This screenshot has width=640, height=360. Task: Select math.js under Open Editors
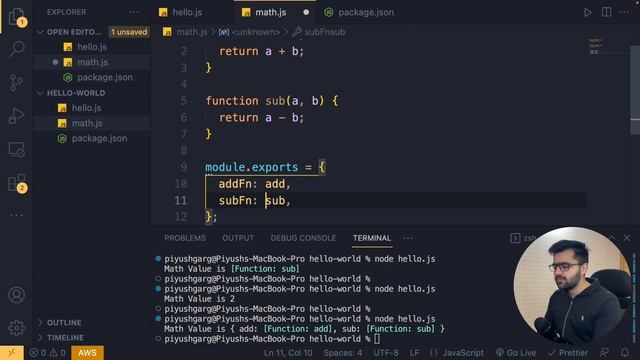(x=92, y=62)
